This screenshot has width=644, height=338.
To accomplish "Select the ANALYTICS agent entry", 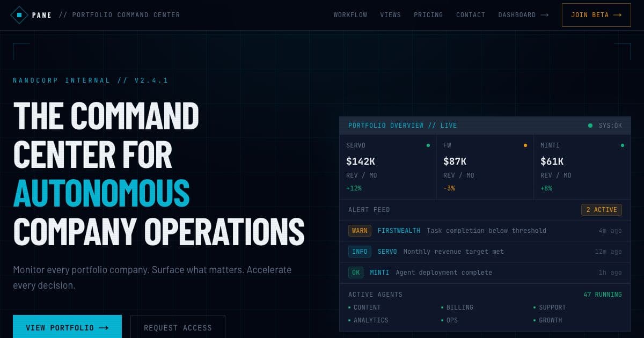I will pos(368,320).
